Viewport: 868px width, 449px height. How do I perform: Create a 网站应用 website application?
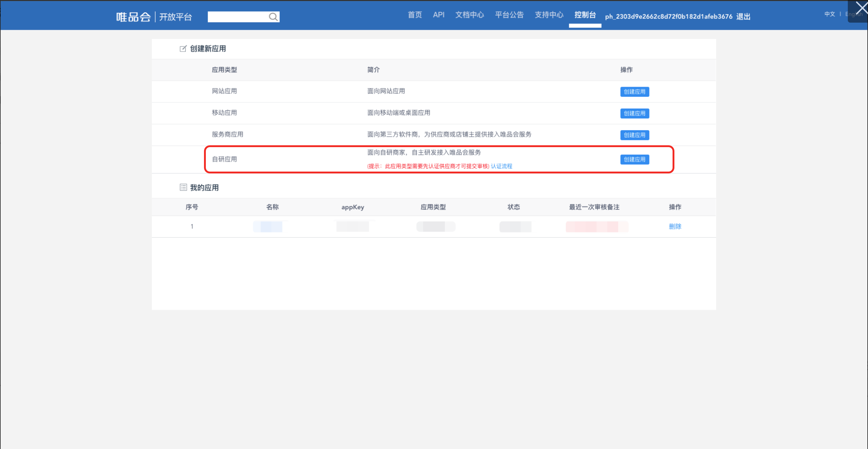coord(635,92)
